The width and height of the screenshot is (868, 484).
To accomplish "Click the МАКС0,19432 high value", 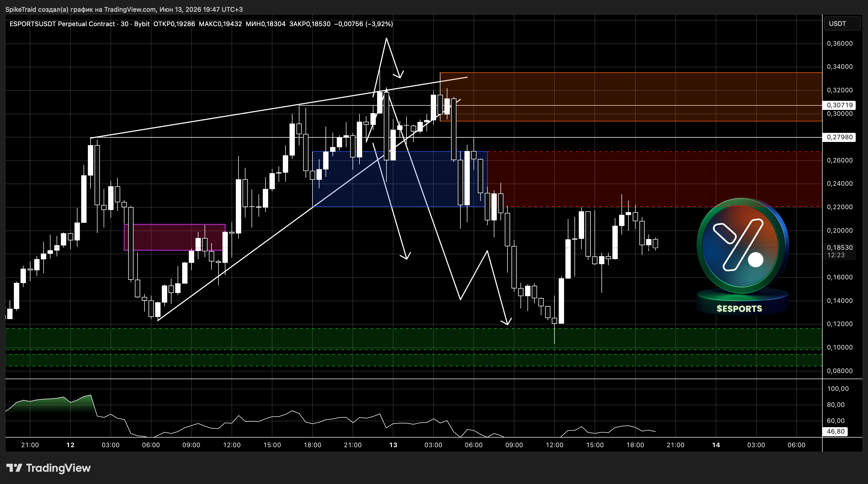I will pyautogui.click(x=220, y=24).
